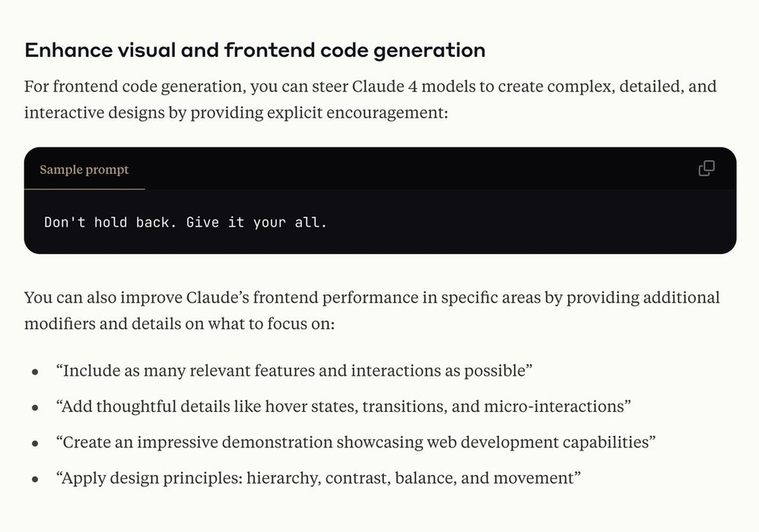
Task: Click the bullet dot before "Include as many"
Action: coord(35,372)
